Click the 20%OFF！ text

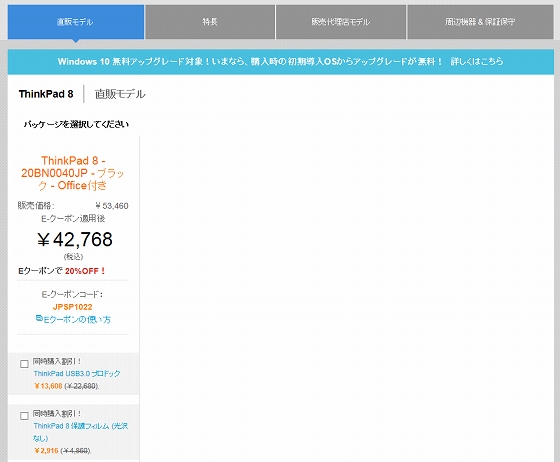pos(86,271)
